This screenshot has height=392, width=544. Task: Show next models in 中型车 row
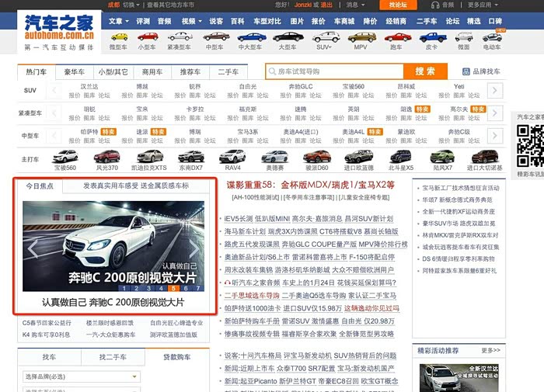coord(495,136)
